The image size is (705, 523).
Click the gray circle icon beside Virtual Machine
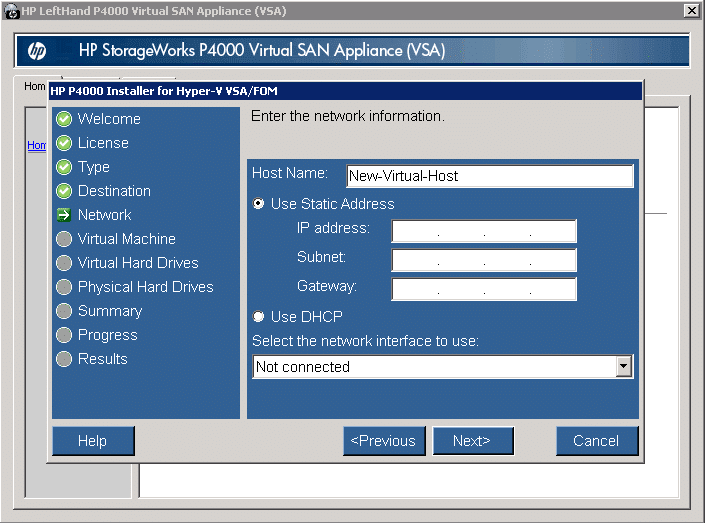tap(64, 239)
